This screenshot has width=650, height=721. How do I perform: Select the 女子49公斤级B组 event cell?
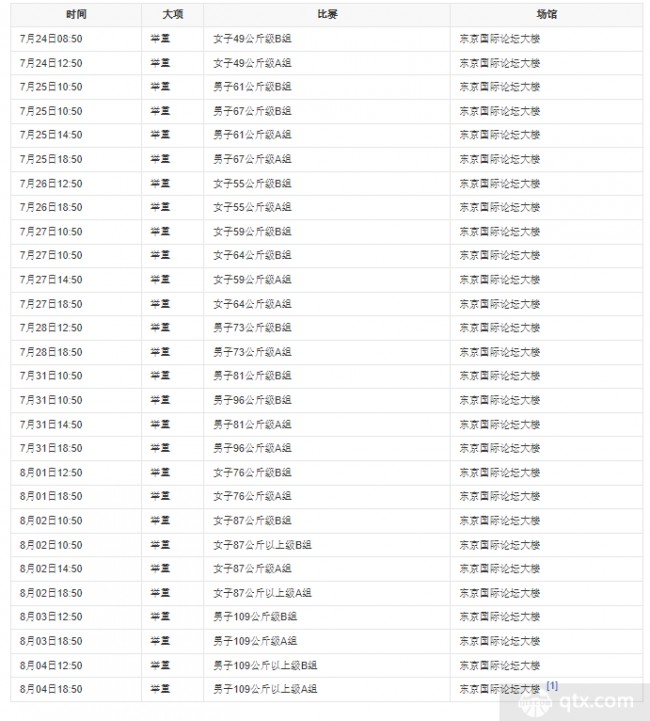[x=327, y=39]
